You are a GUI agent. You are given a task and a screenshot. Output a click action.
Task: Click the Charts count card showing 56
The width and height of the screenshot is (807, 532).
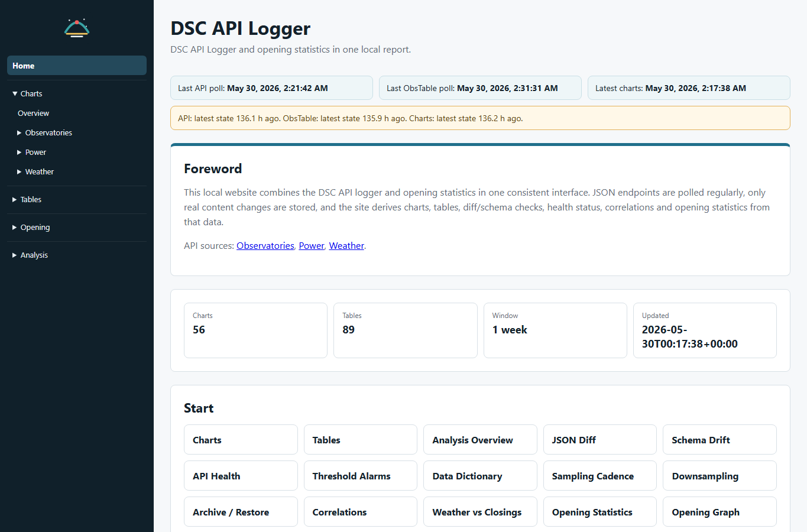[x=255, y=330]
